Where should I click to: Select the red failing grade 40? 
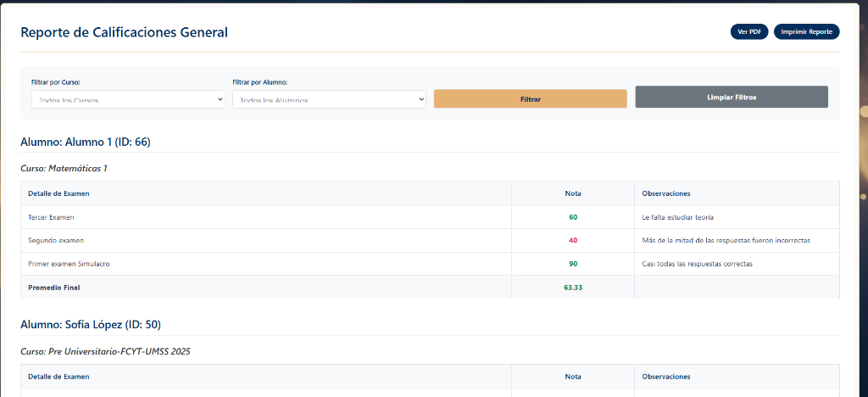pos(573,240)
